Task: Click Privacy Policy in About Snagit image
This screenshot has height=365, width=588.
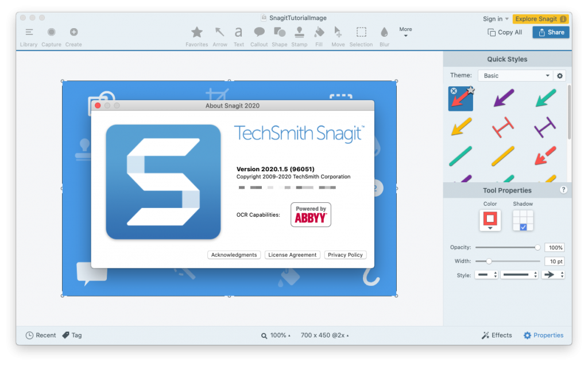Action: point(345,255)
